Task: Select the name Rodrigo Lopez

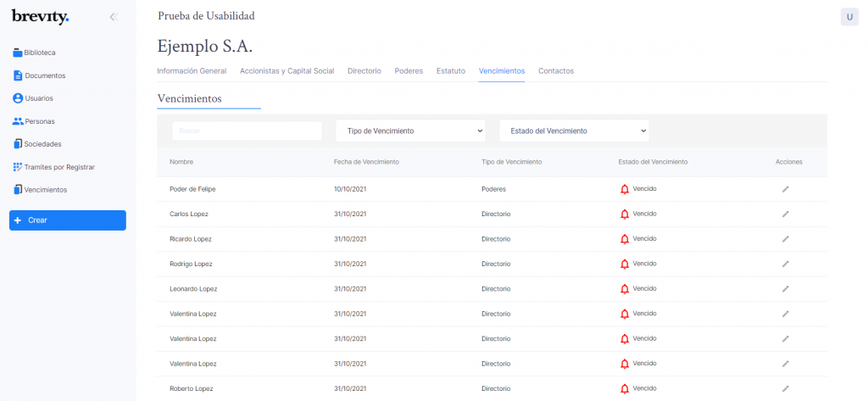Action: [191, 265]
